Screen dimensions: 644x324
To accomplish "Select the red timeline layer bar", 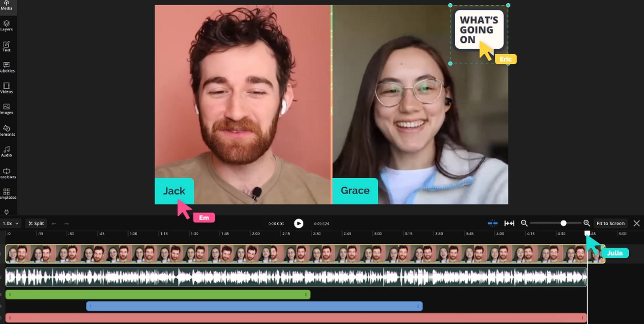I will pyautogui.click(x=296, y=318).
